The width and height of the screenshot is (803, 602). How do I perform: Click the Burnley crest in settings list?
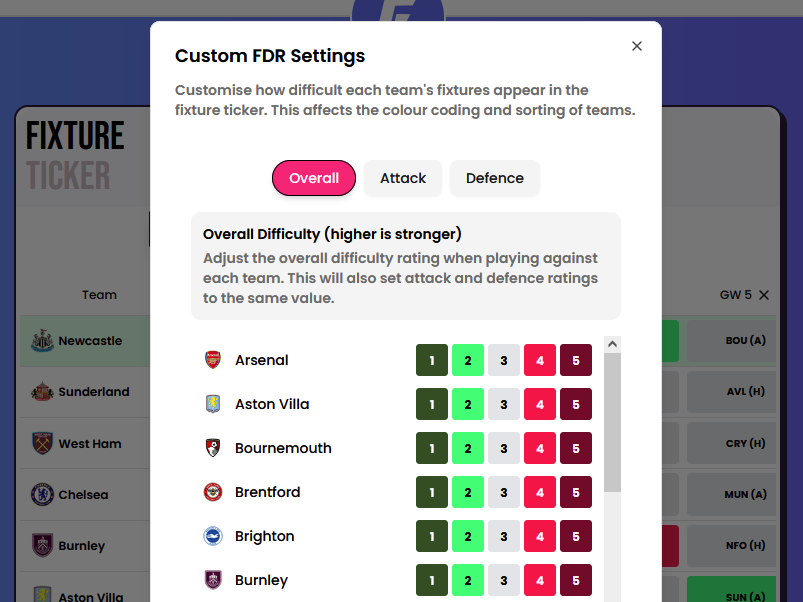[212, 580]
